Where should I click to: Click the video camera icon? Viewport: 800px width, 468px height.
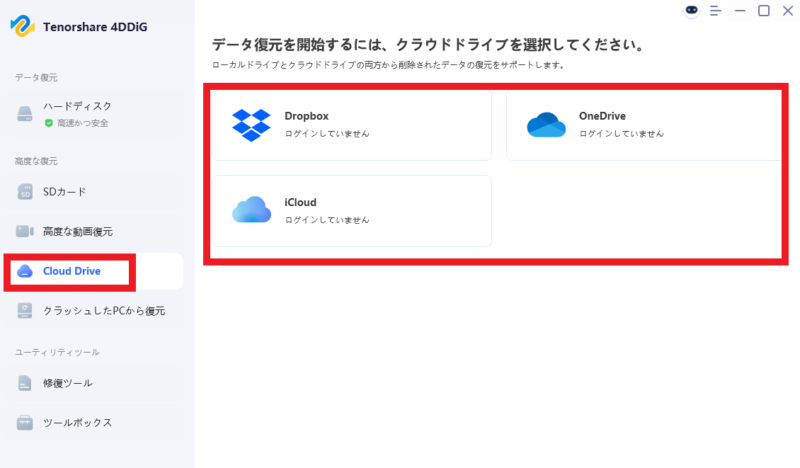[x=24, y=231]
